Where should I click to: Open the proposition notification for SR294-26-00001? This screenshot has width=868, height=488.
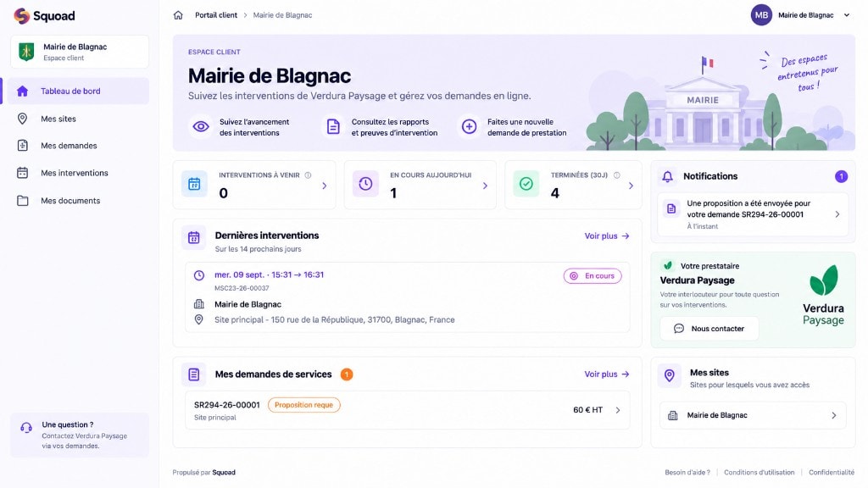[x=753, y=214]
